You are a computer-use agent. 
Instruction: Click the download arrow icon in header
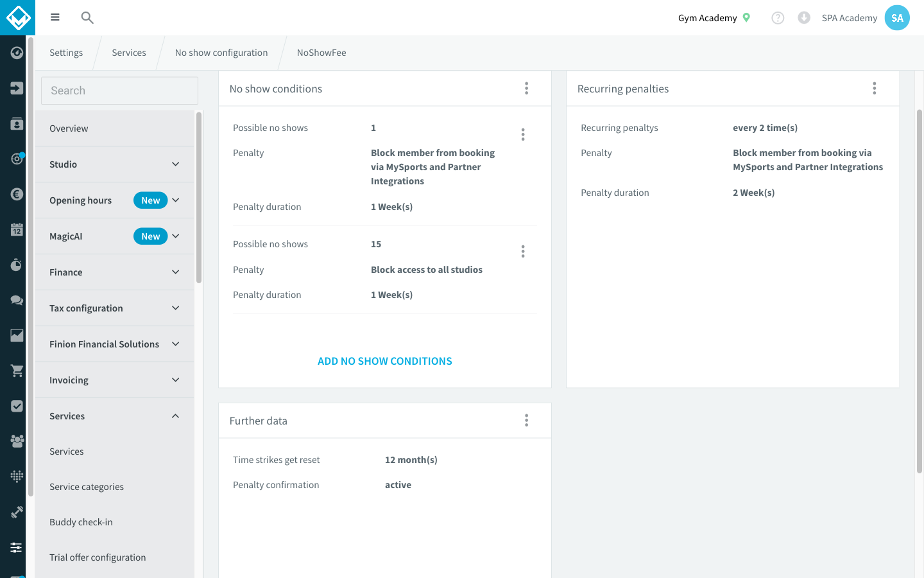[x=804, y=18]
